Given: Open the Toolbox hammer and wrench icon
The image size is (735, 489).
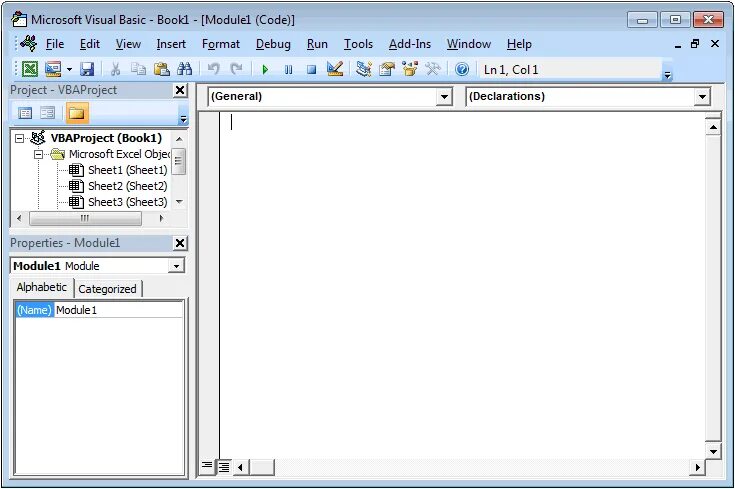Looking at the screenshot, I should 433,69.
